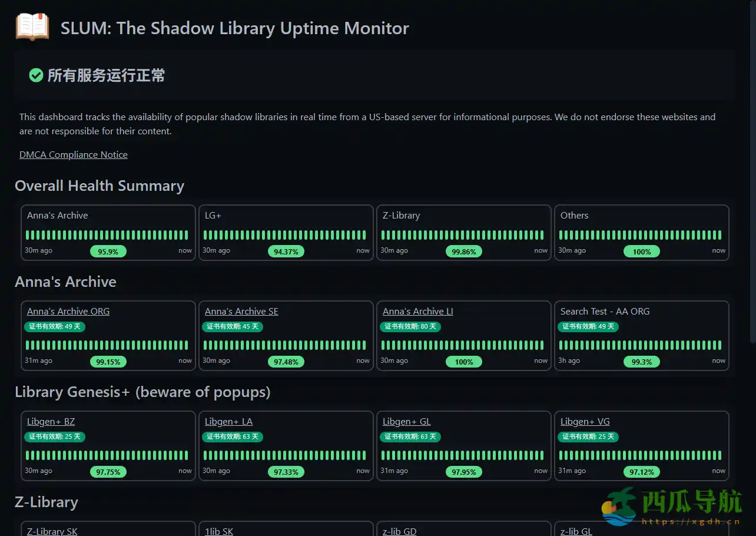Open the Libgen+ LA link
This screenshot has height=536, width=756.
[x=228, y=422]
